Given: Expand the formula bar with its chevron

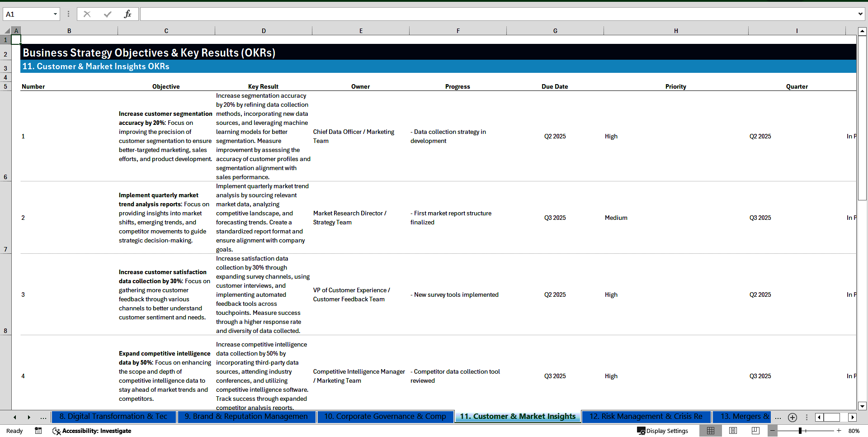Looking at the screenshot, I should point(860,14).
